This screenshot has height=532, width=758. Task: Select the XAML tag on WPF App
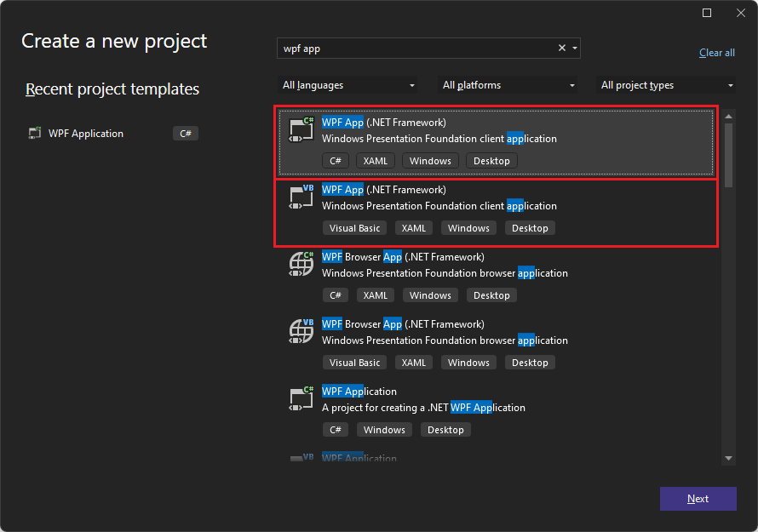[x=375, y=160]
